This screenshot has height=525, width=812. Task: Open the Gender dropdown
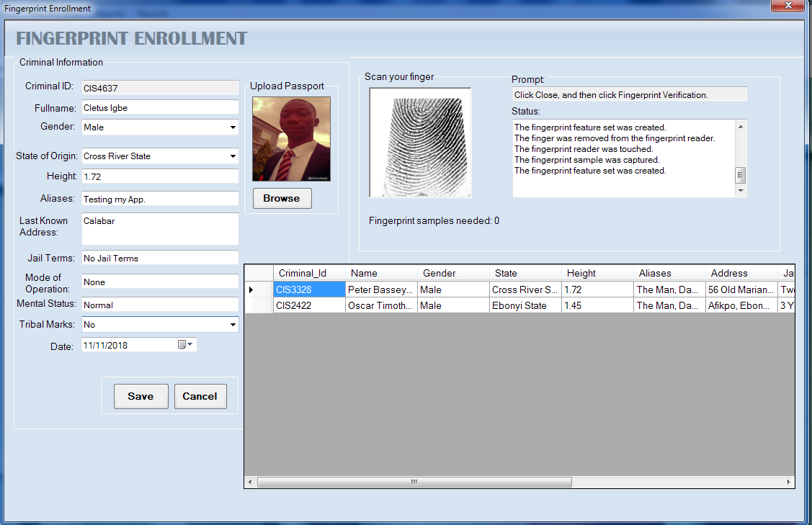[233, 127]
